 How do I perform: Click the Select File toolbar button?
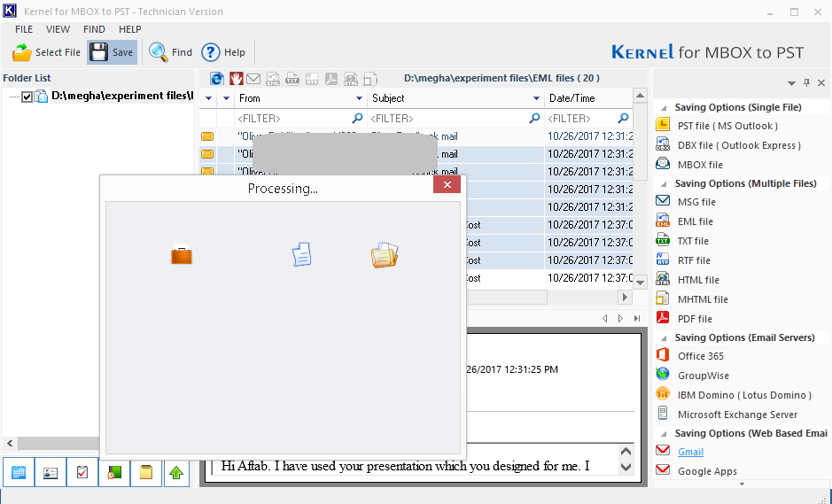pyautogui.click(x=46, y=52)
